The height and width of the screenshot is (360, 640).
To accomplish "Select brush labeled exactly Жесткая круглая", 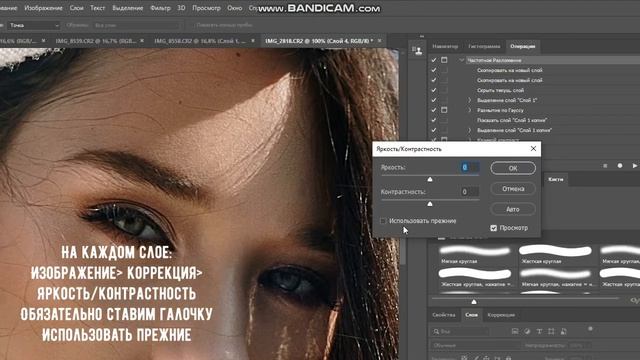I will coord(555,254).
